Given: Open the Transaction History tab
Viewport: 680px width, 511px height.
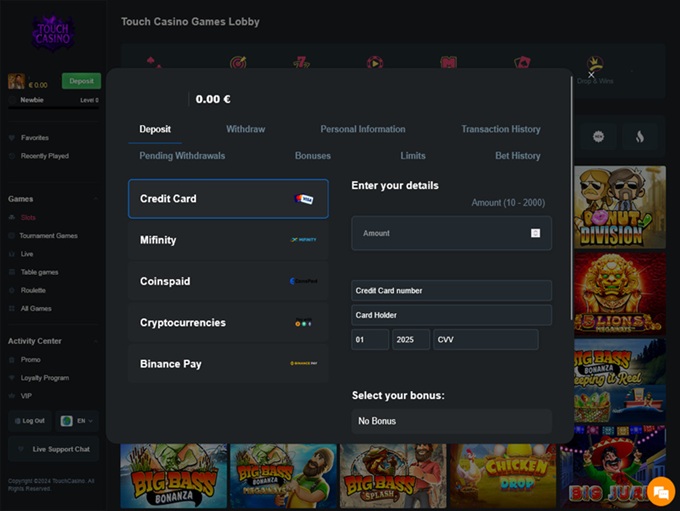Looking at the screenshot, I should (500, 129).
